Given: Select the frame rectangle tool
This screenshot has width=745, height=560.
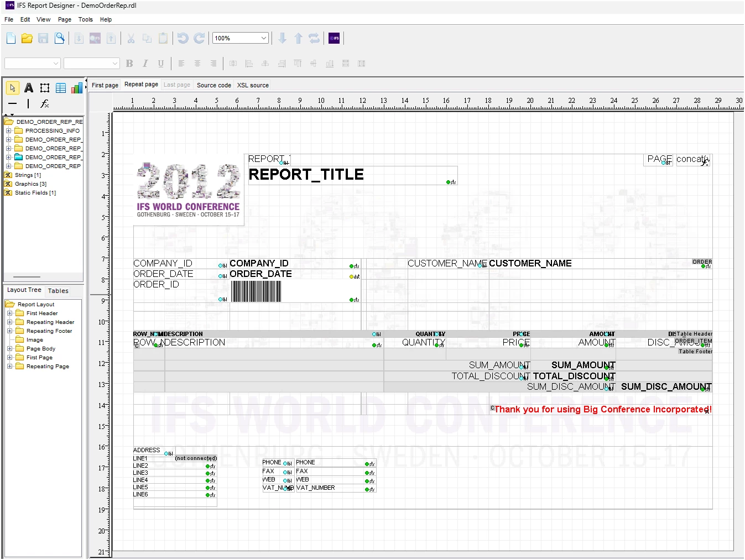Looking at the screenshot, I should [x=45, y=88].
